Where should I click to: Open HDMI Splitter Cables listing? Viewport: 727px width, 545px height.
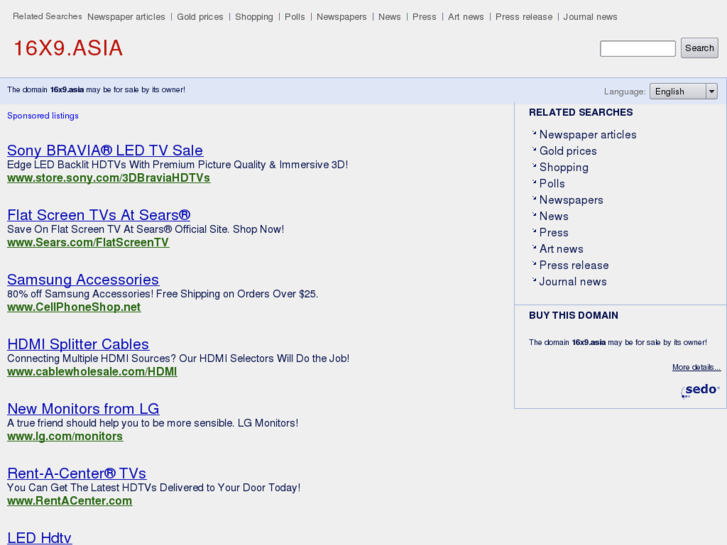pos(78,344)
